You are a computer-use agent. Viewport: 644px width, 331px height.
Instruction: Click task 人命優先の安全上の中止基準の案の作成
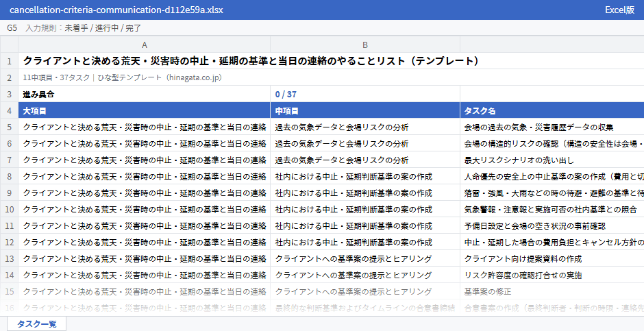pyautogui.click(x=552, y=176)
